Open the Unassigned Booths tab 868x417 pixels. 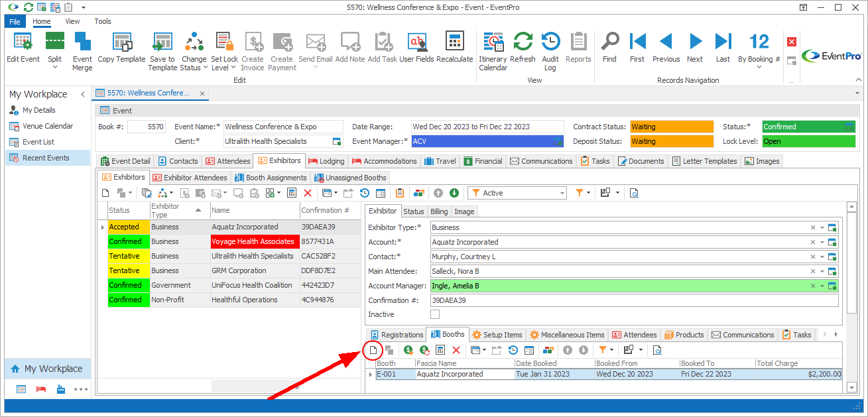pyautogui.click(x=350, y=178)
